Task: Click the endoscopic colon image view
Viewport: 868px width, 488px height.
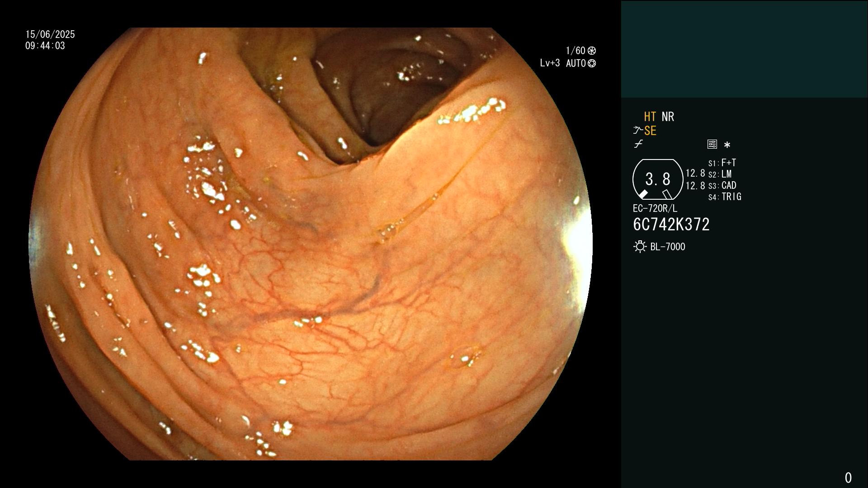Action: click(x=311, y=244)
